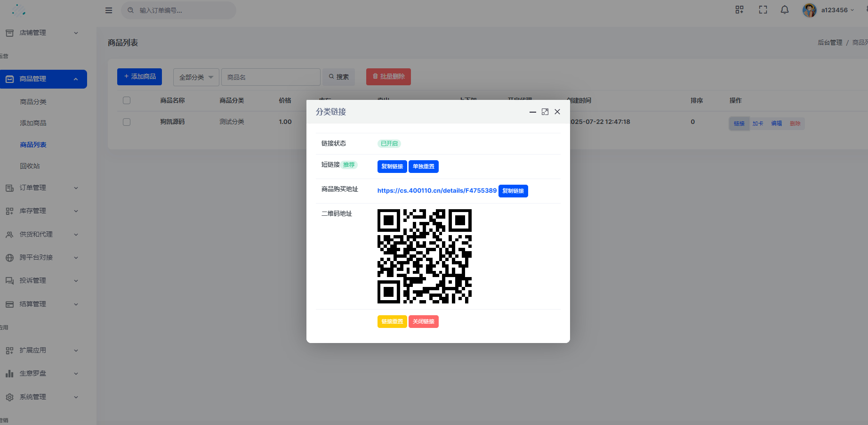Maximize the 分类链接 dialog
This screenshot has height=425, width=868.
pos(545,112)
